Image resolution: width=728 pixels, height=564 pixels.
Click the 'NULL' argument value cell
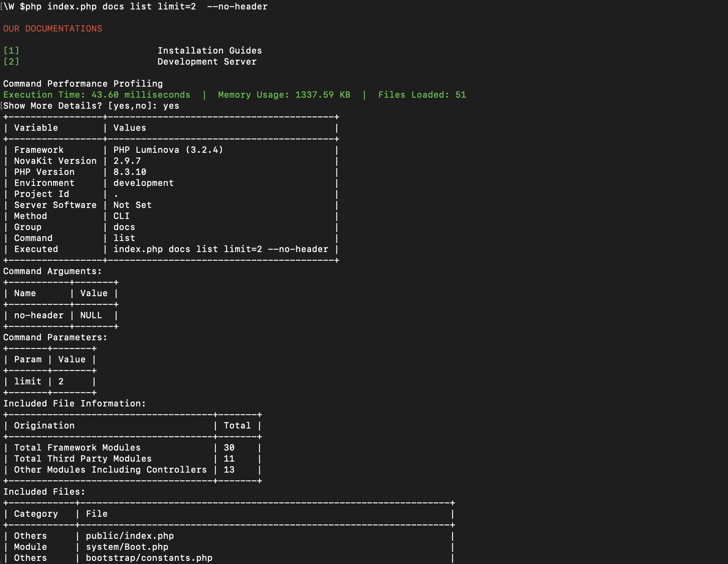tap(91, 315)
